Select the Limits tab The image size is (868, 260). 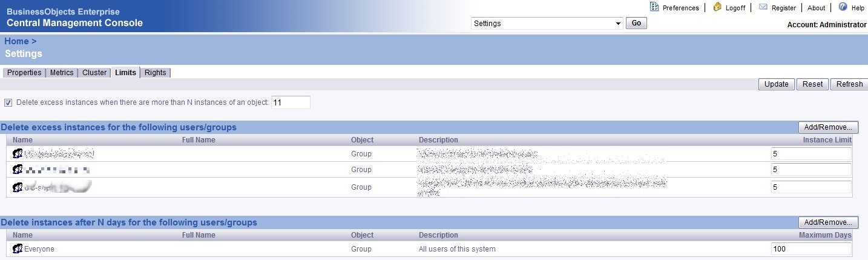(125, 73)
